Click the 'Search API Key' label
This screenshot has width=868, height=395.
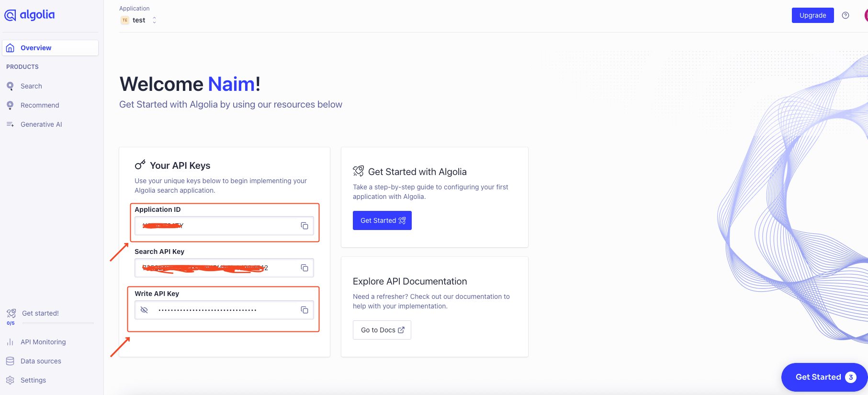[x=159, y=252]
